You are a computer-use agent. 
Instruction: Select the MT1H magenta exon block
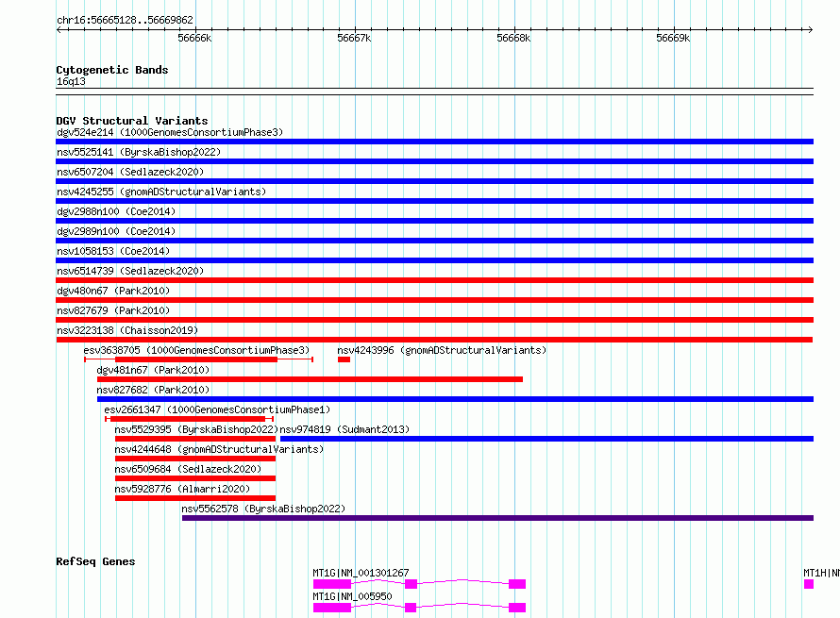click(x=809, y=584)
